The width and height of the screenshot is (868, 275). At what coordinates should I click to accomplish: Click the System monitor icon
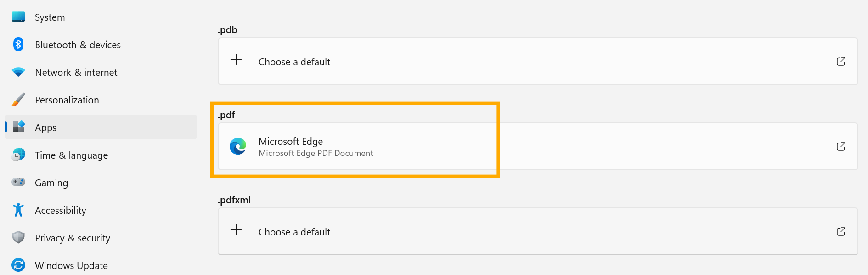18,17
